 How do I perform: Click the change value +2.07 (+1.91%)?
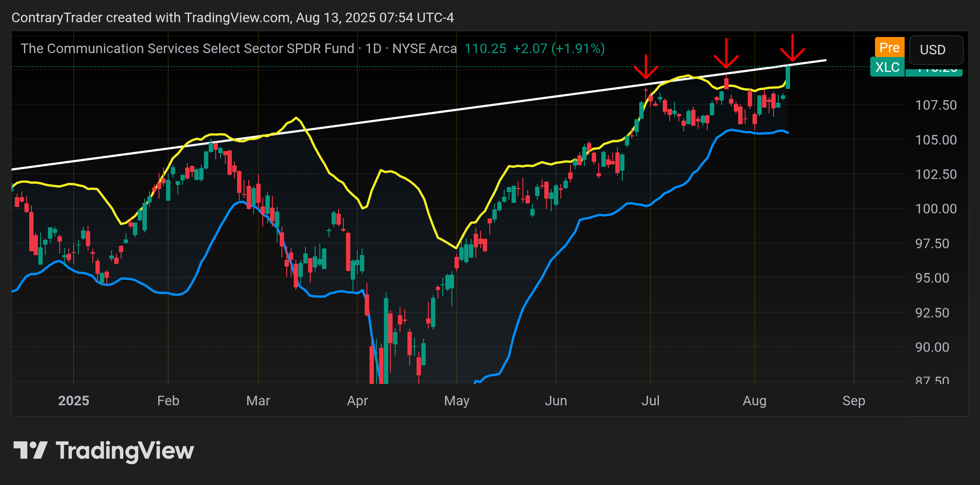(x=559, y=48)
